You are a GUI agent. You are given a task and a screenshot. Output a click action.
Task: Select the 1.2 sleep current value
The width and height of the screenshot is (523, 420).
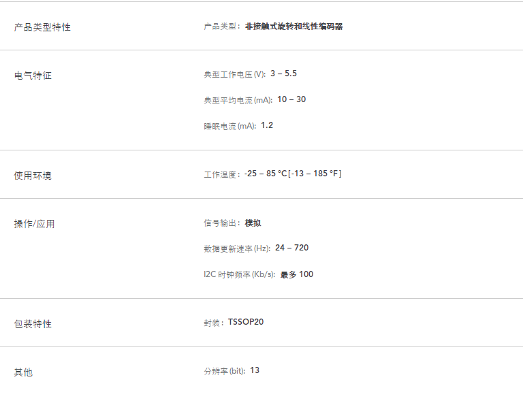tap(267, 125)
